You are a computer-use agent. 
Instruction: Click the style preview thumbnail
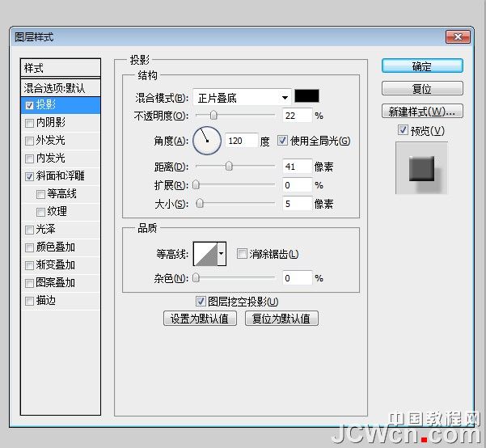pyautogui.click(x=421, y=168)
